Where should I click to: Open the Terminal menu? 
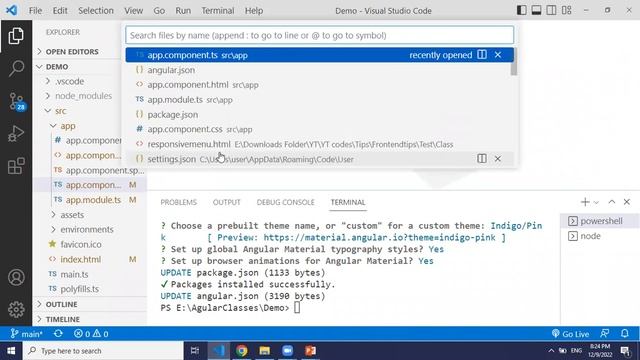(x=218, y=11)
